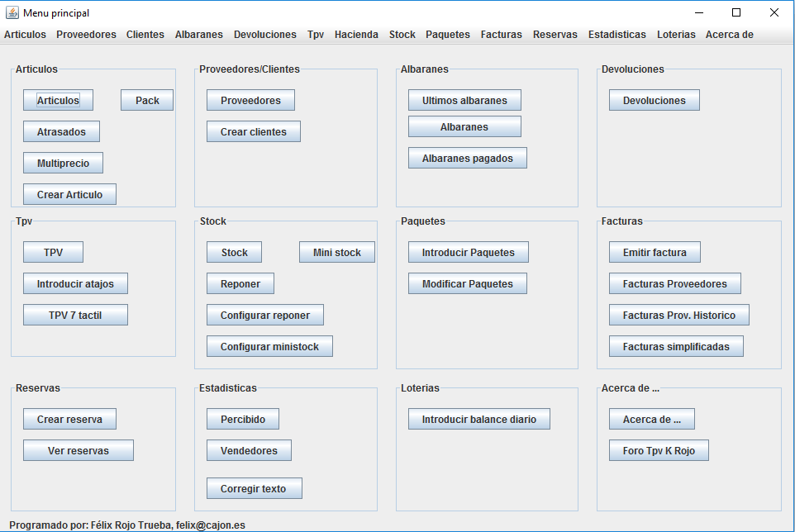Open Ultimos albaranes

pos(464,101)
